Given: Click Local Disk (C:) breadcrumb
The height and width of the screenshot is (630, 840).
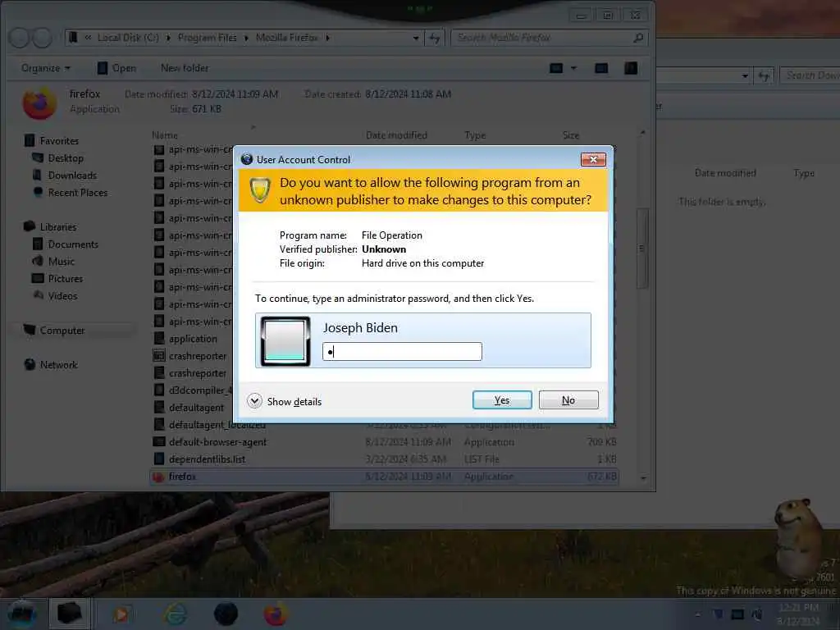Looking at the screenshot, I should click(x=128, y=38).
